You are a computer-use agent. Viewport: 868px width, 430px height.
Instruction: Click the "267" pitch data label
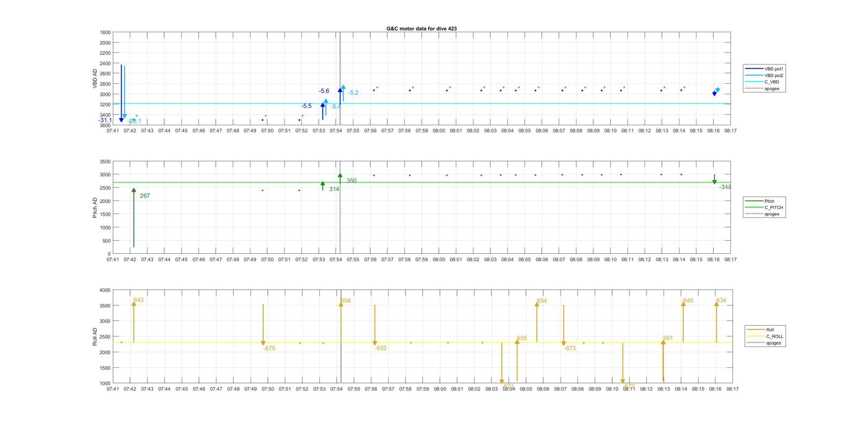click(x=144, y=196)
